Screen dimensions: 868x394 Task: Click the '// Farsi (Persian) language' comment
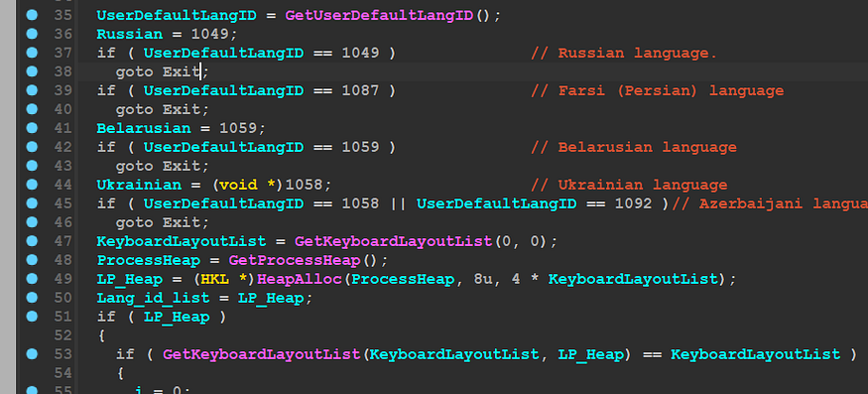[x=657, y=91]
